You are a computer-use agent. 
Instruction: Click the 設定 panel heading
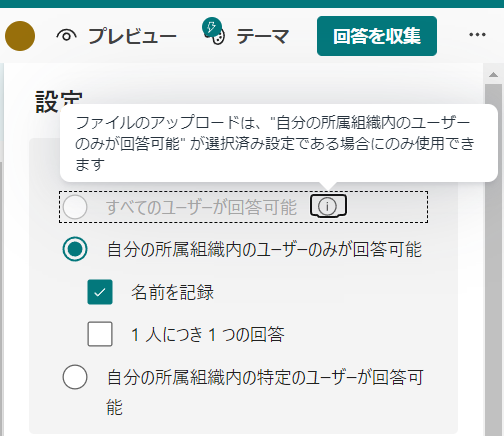59,102
